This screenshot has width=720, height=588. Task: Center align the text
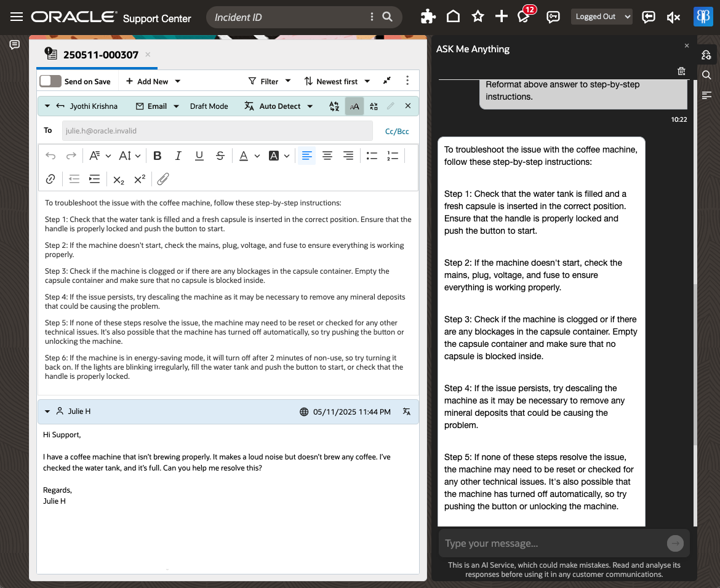[327, 156]
